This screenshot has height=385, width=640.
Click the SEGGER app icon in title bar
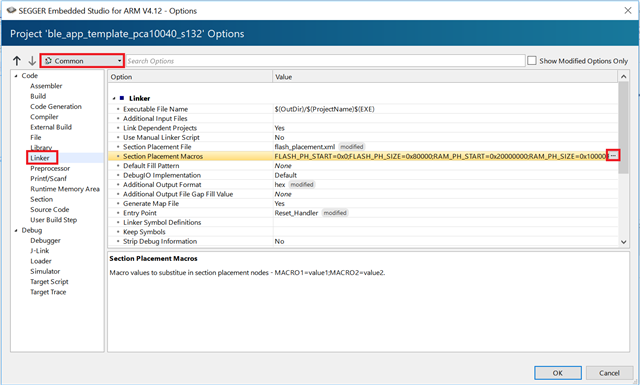(x=11, y=11)
